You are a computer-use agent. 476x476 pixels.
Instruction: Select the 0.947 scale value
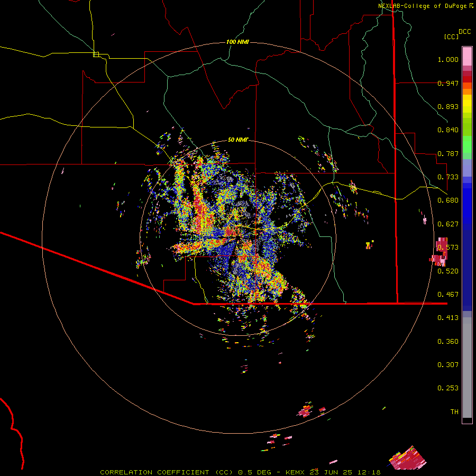448,83
